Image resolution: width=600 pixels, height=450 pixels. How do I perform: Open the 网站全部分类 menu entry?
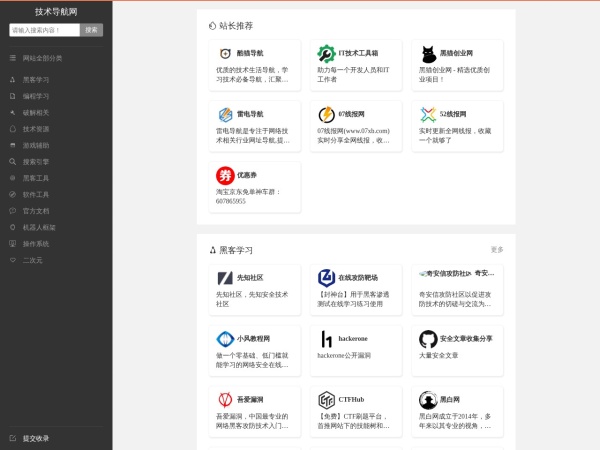(x=42, y=58)
